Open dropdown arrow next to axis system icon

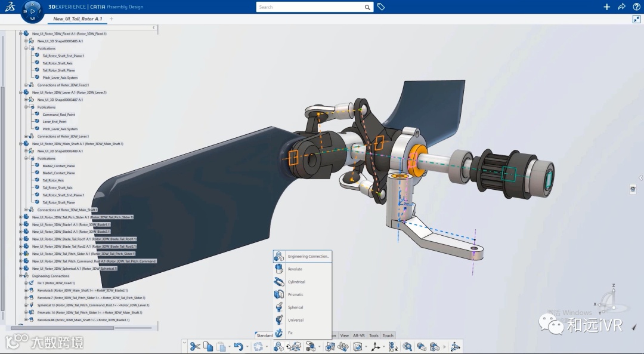383,347
